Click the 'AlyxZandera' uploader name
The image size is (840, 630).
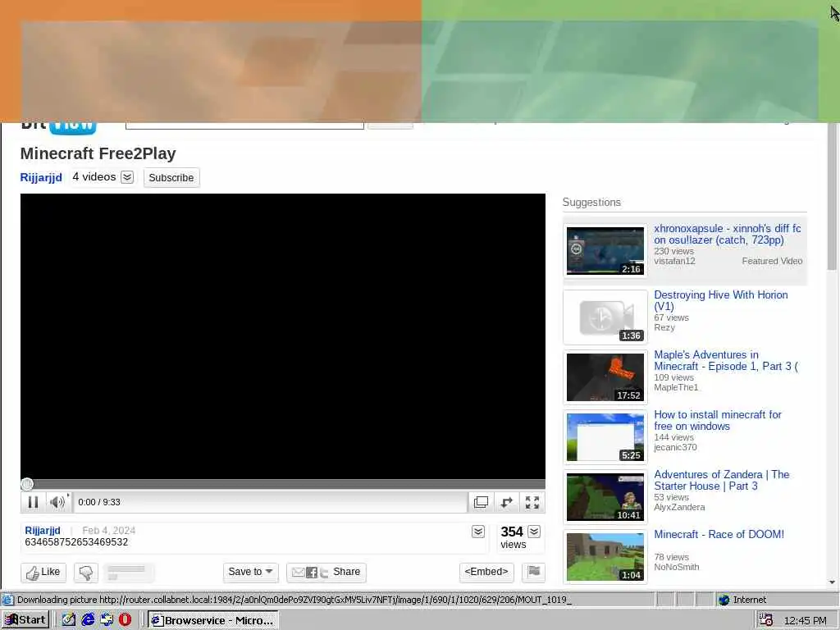(679, 507)
